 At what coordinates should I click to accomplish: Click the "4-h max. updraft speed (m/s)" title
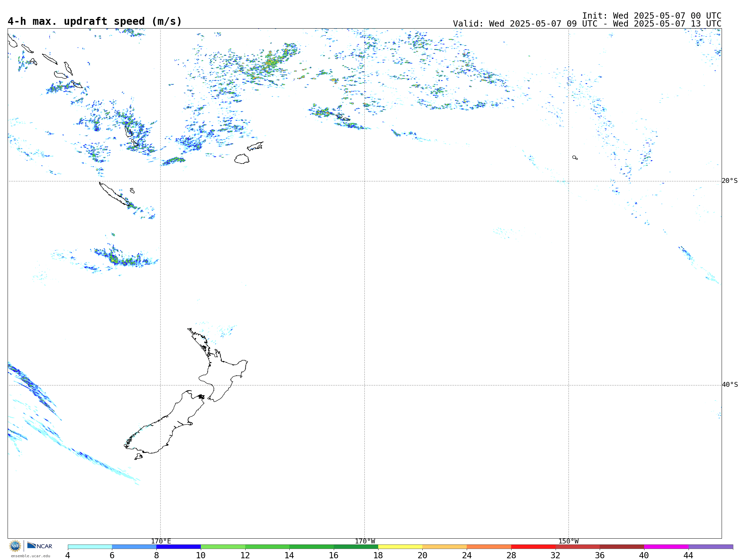point(95,21)
